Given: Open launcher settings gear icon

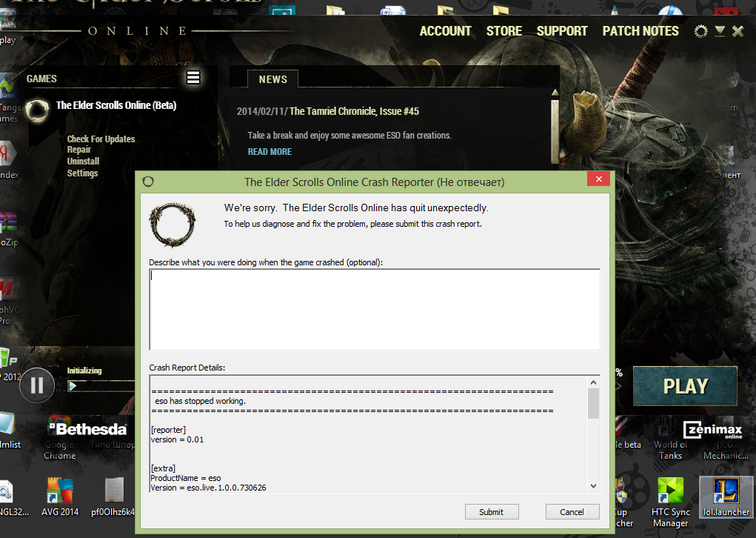Looking at the screenshot, I should point(700,31).
